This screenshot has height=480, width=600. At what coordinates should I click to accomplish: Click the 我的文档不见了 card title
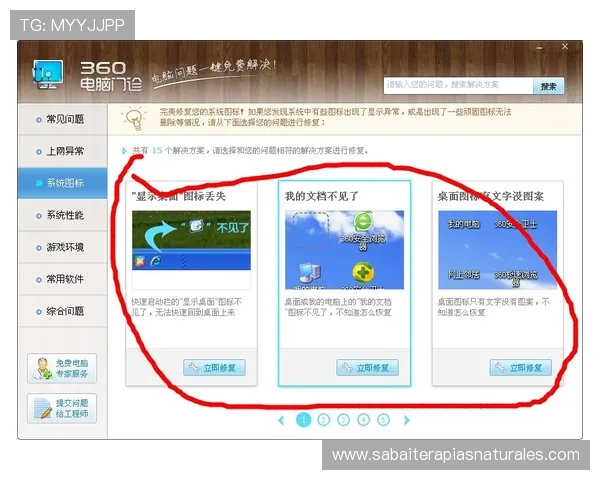pyautogui.click(x=321, y=196)
